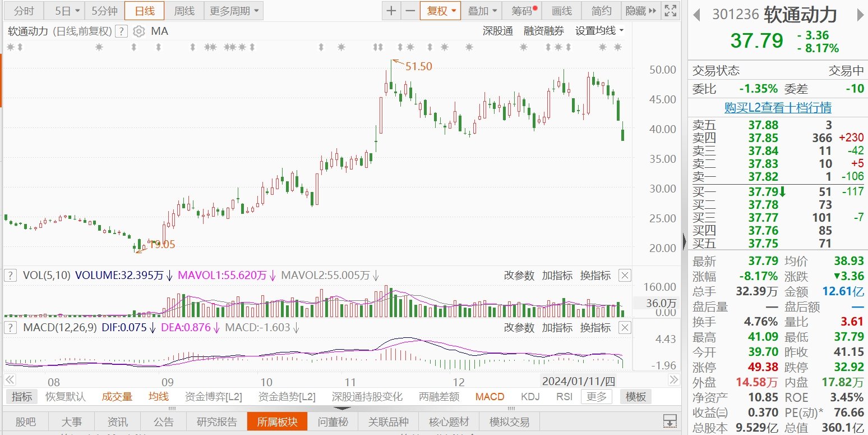Toggle KDJ indicator
The height and width of the screenshot is (435, 868).
tap(530, 397)
